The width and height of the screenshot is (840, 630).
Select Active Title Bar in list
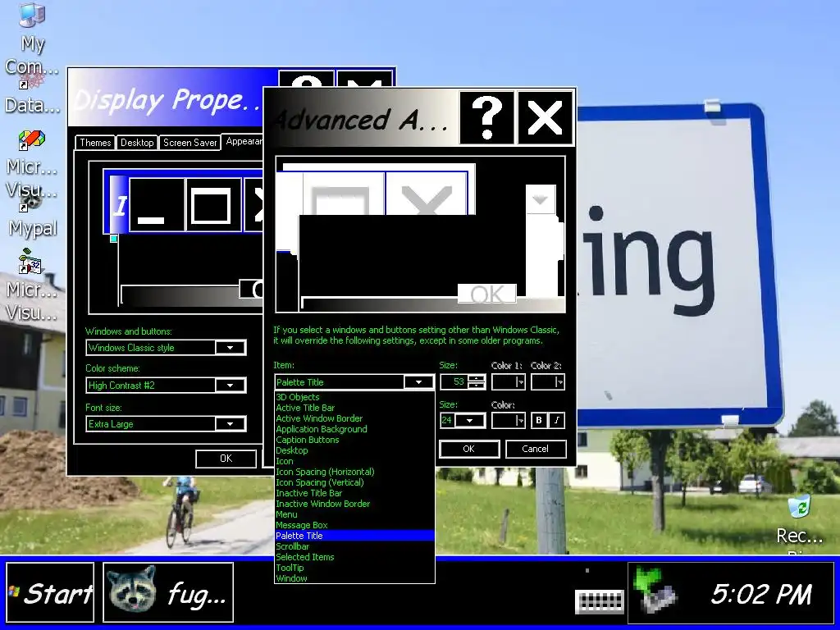(x=354, y=408)
